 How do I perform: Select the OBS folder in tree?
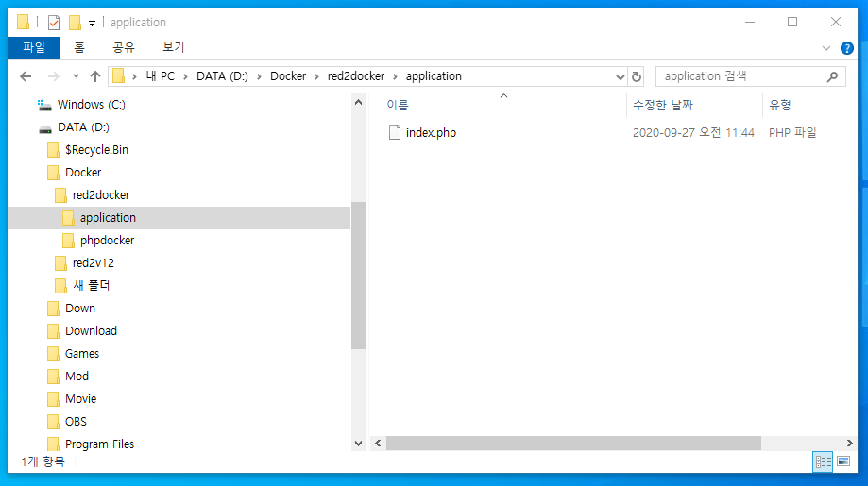[x=76, y=422]
